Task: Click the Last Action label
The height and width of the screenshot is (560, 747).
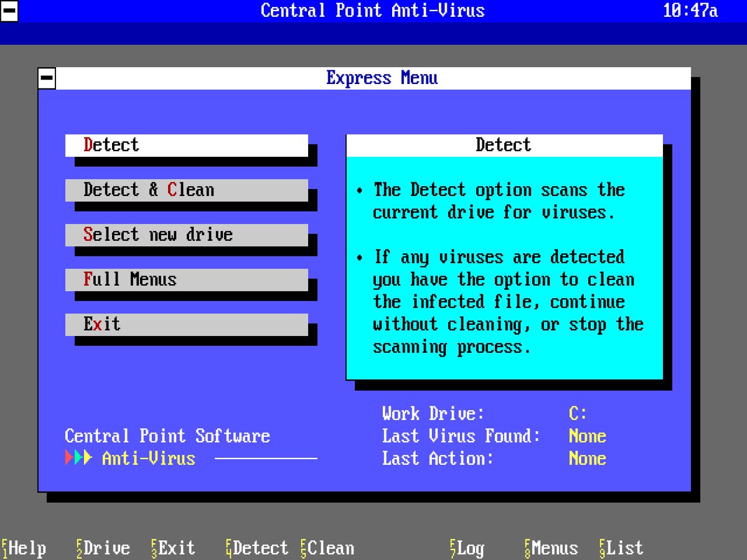Action: click(438, 459)
